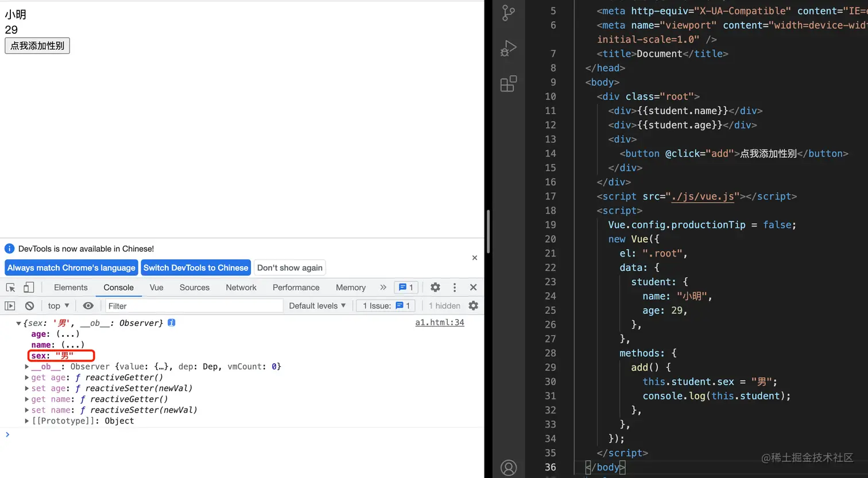The width and height of the screenshot is (868, 478).
Task: Toggle device toolbar in DevTools
Action: (x=29, y=287)
